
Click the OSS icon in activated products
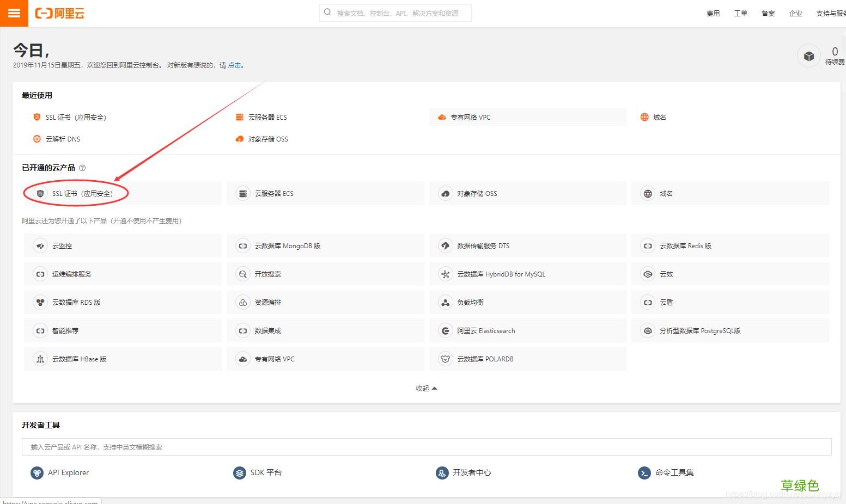446,193
